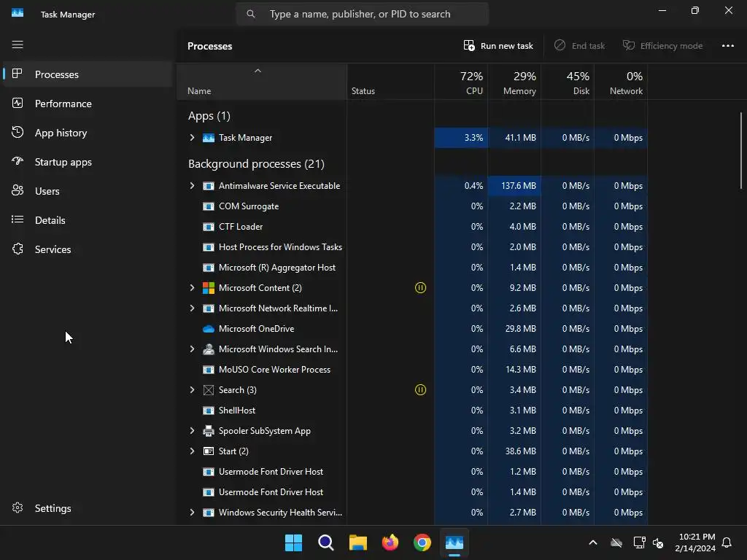Click the muted volume tray icon
747x560 pixels.
[x=658, y=542]
